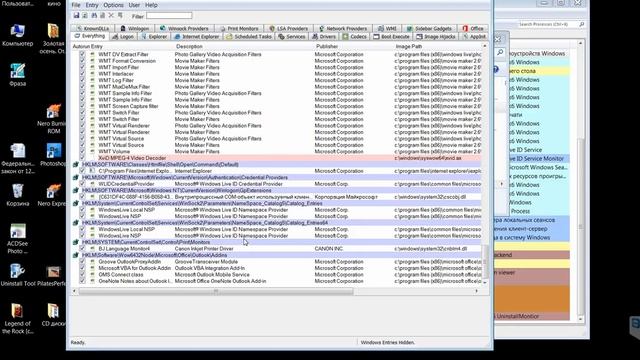
Task: Click the Фраза desktop icon
Action: (18, 71)
